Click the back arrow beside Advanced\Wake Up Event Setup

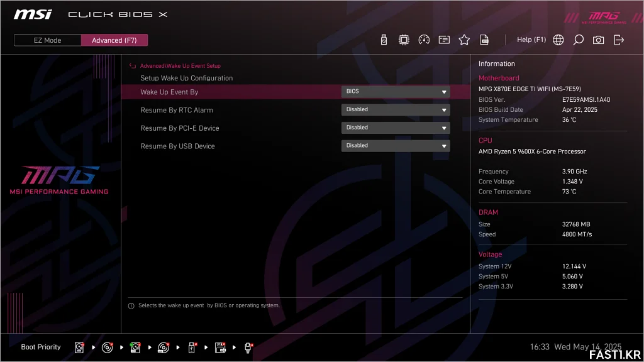pos(133,65)
